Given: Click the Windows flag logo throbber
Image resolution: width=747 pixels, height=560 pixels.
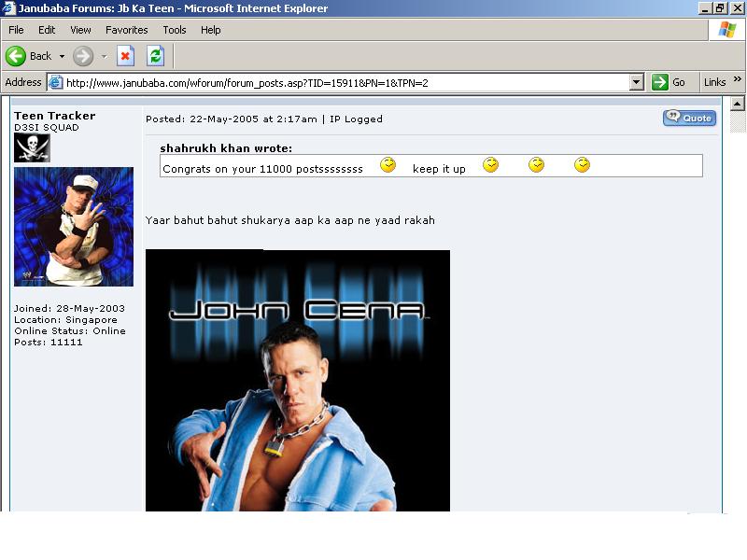Looking at the screenshot, I should click(x=727, y=30).
